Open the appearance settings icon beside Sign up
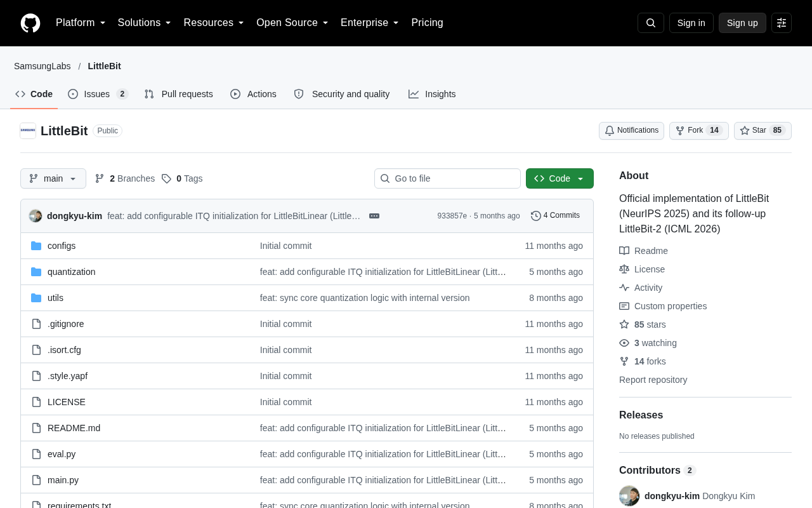The width and height of the screenshot is (812, 508). 782,23
